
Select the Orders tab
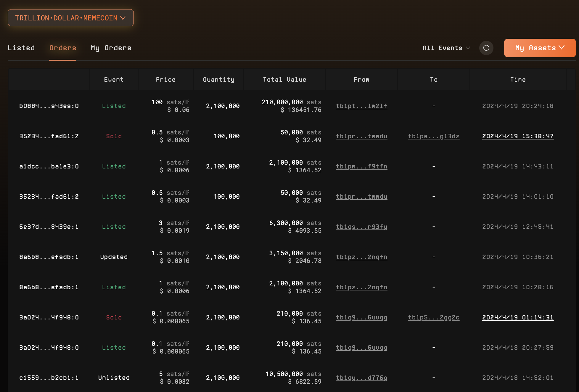63,48
